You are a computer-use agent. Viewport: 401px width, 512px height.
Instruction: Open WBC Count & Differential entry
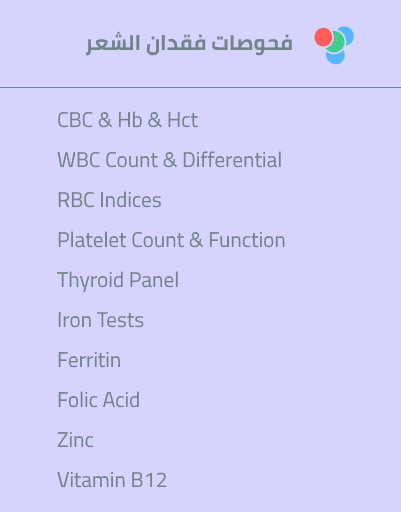tap(170, 160)
